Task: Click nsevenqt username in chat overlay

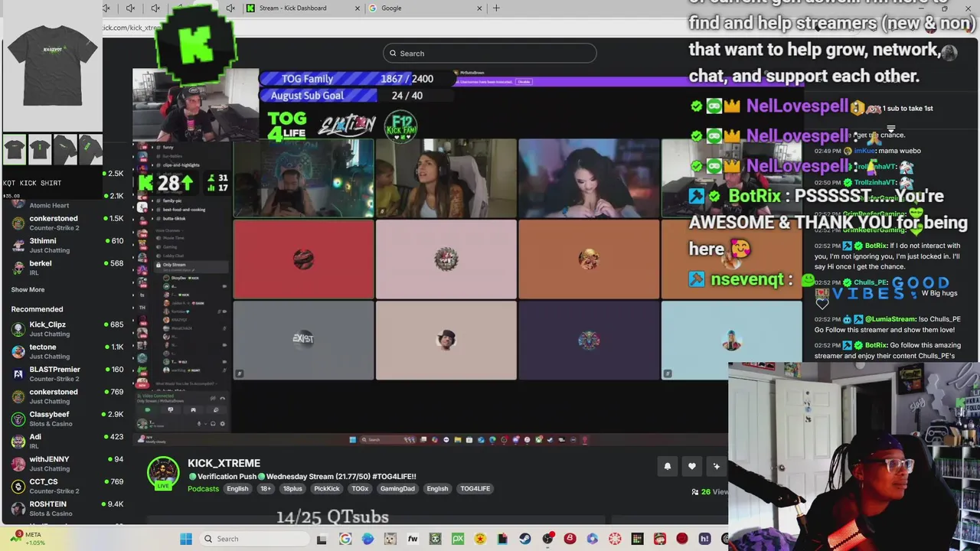Action: tap(746, 279)
